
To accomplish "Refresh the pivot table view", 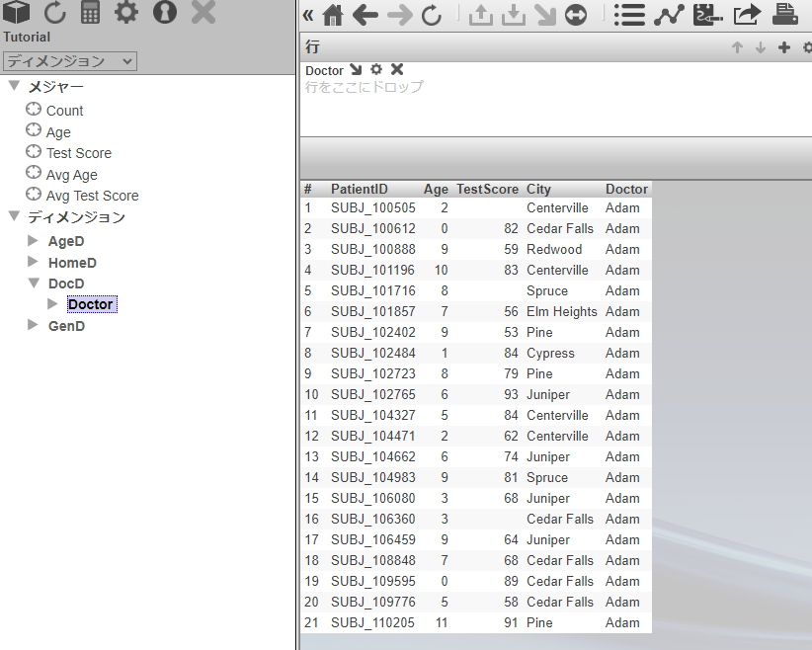I will pyautogui.click(x=432, y=15).
